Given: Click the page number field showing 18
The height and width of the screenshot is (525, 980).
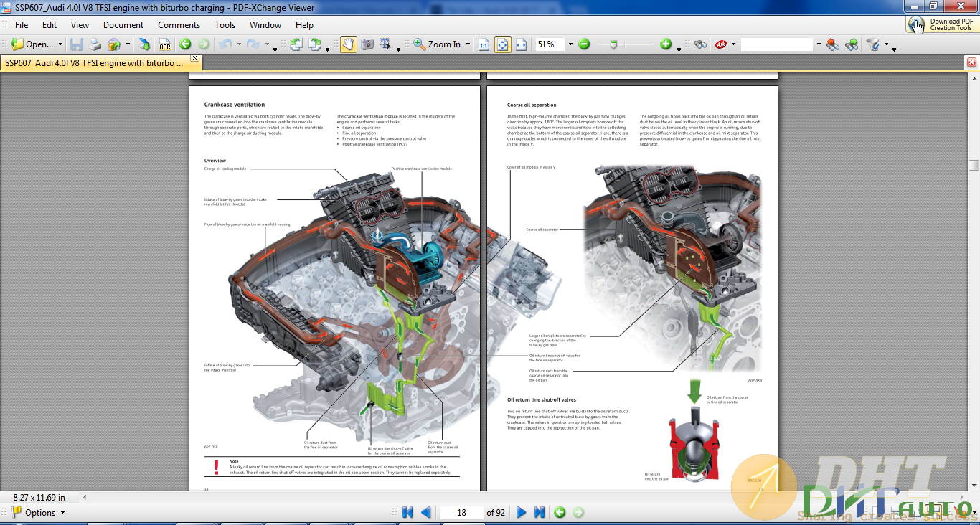Looking at the screenshot, I should pos(461,512).
